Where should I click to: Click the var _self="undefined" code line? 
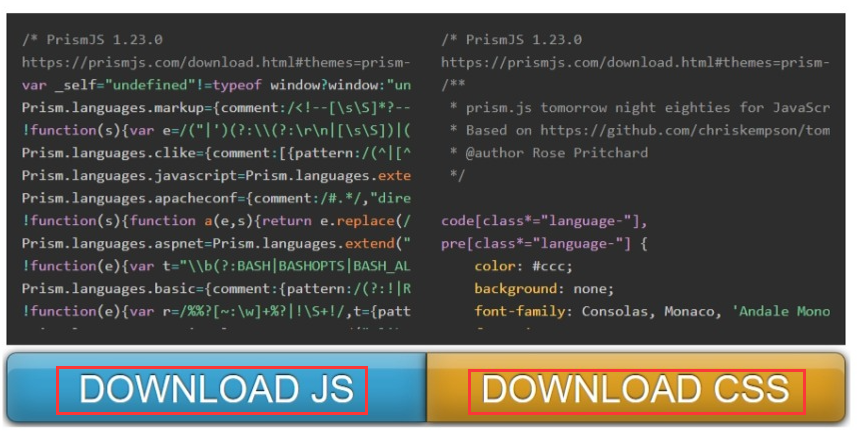[216, 85]
